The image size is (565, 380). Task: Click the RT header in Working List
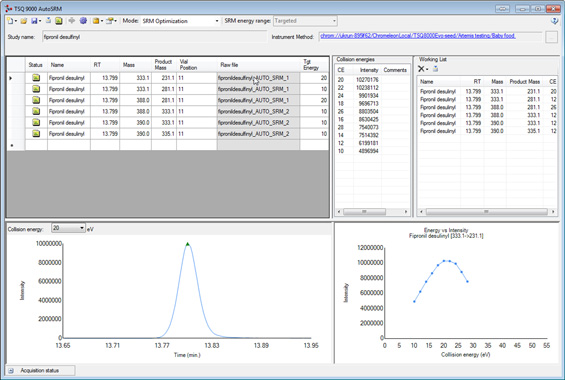click(472, 82)
